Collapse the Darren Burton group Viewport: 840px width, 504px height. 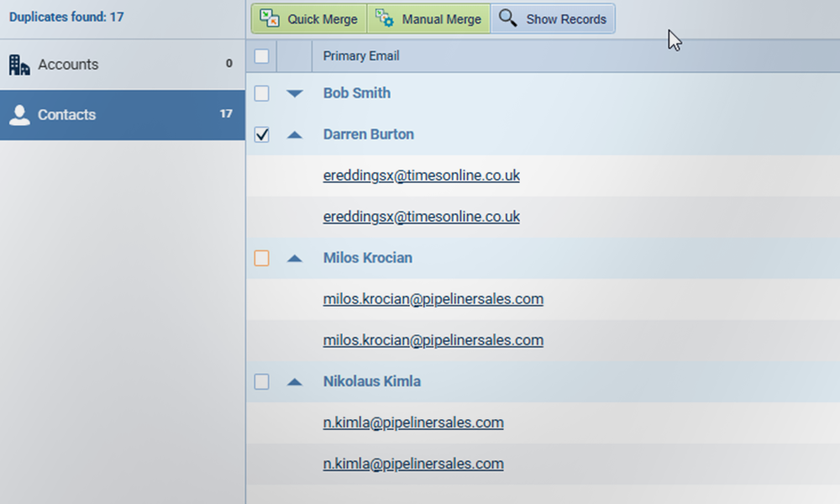(x=294, y=134)
